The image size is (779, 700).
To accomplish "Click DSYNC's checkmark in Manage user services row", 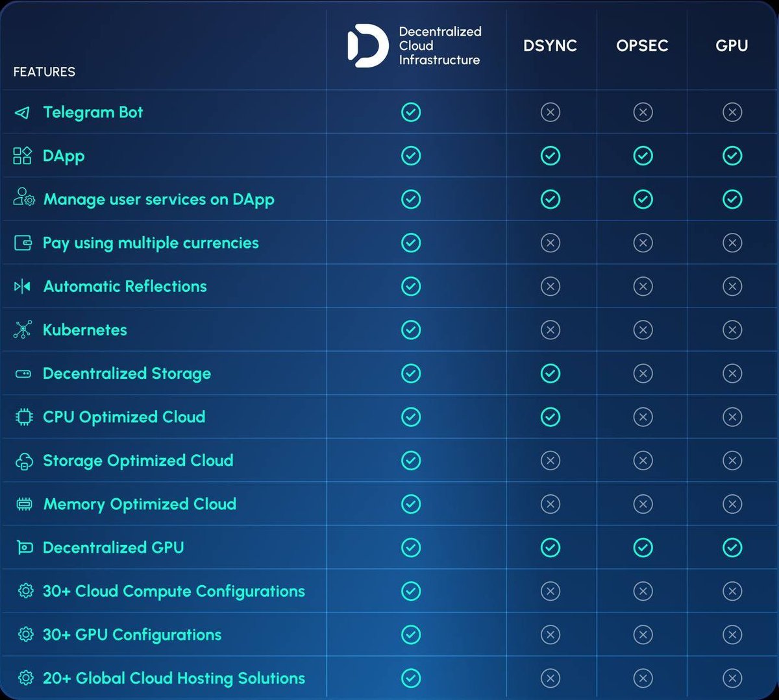I will click(x=550, y=199).
